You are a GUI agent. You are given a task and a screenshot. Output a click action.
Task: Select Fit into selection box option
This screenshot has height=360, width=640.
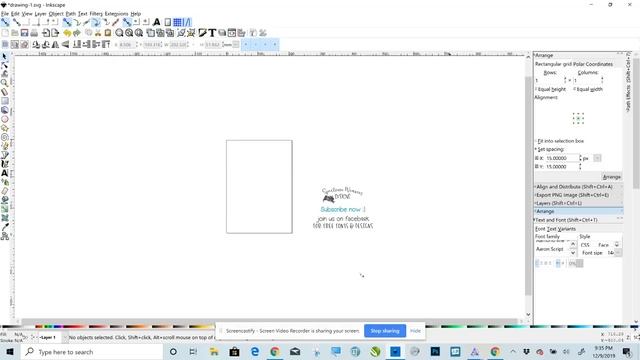(x=560, y=141)
